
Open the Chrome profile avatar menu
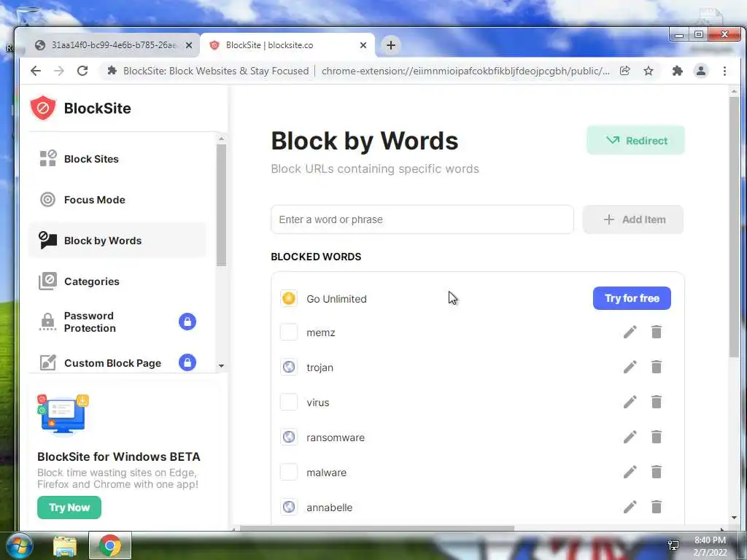(x=701, y=71)
